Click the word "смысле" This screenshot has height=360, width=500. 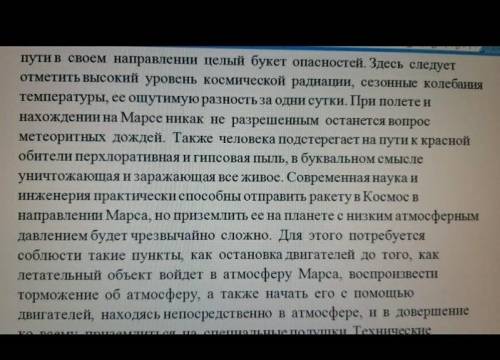pyautogui.click(x=400, y=159)
